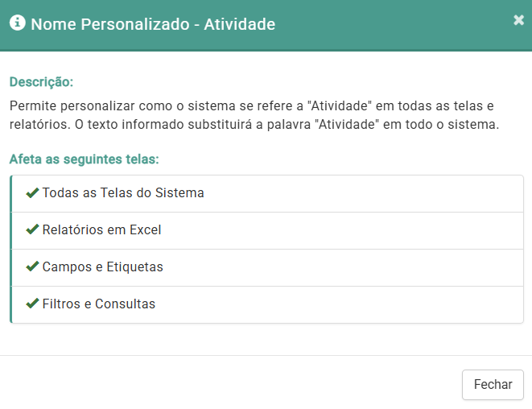532x409 pixels.
Task: Click the checkmark beside Campos e Etiquetas
Action: [x=32, y=267]
